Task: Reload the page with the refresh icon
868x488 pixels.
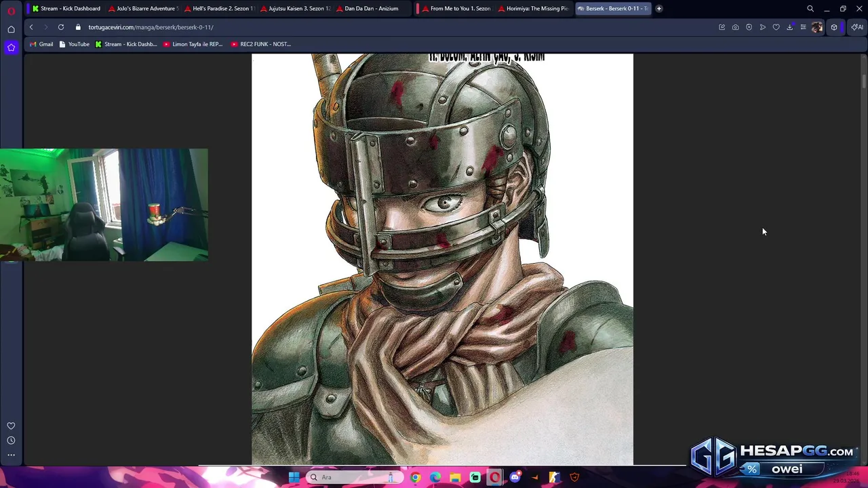Action: pyautogui.click(x=61, y=27)
